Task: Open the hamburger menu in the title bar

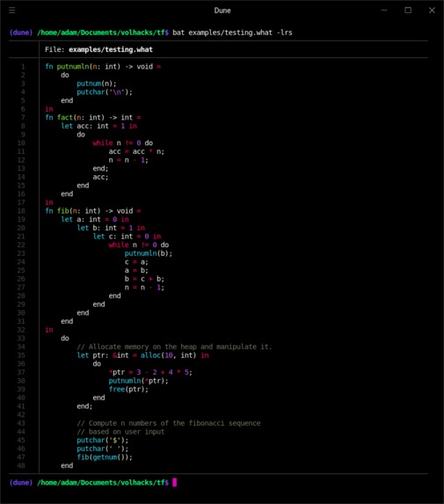Action: 12,11
